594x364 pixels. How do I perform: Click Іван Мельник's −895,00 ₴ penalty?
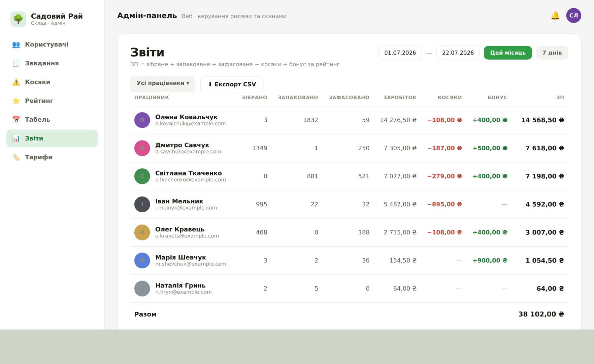pos(445,204)
